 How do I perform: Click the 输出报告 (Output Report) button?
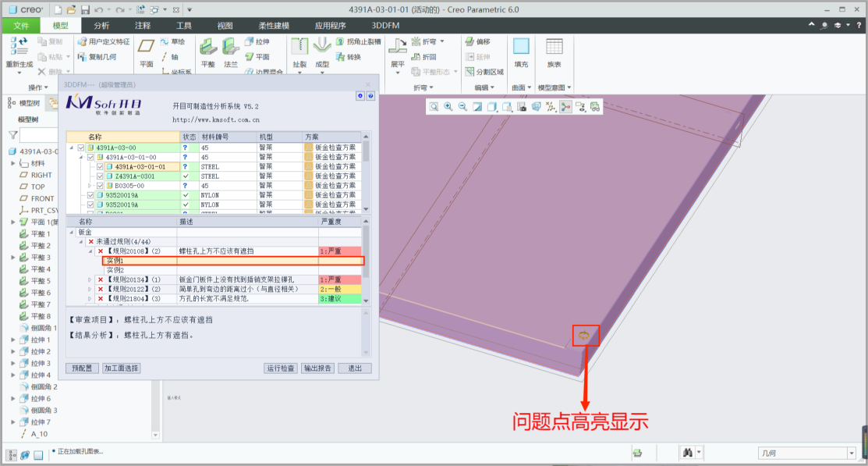[317, 368]
